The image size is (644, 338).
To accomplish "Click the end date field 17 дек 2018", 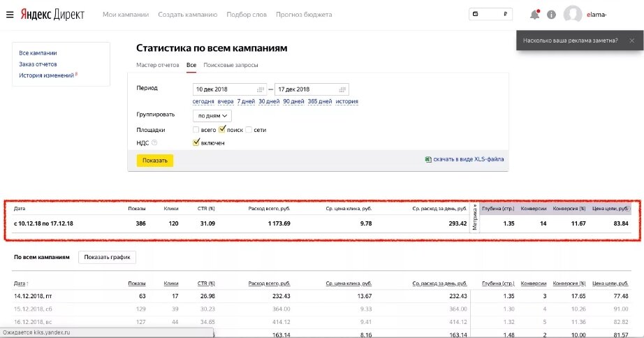I will [312, 89].
